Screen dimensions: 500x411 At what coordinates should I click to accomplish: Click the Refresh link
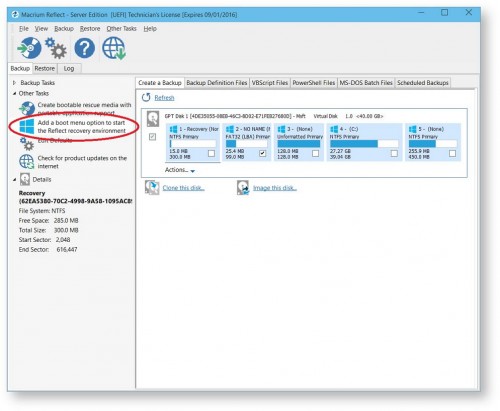[164, 98]
